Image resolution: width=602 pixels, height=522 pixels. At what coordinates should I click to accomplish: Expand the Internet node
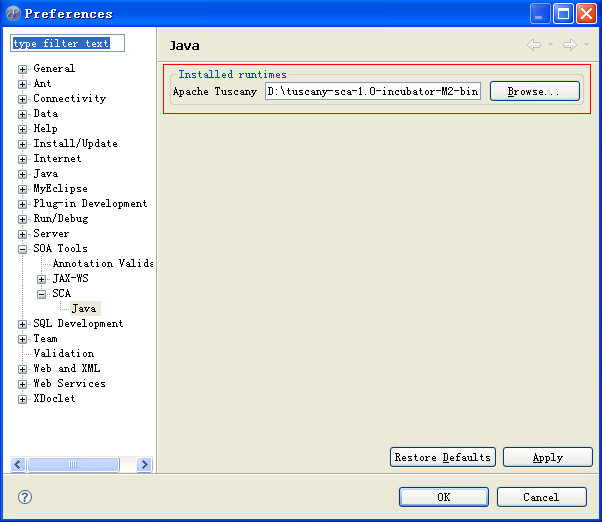point(22,159)
